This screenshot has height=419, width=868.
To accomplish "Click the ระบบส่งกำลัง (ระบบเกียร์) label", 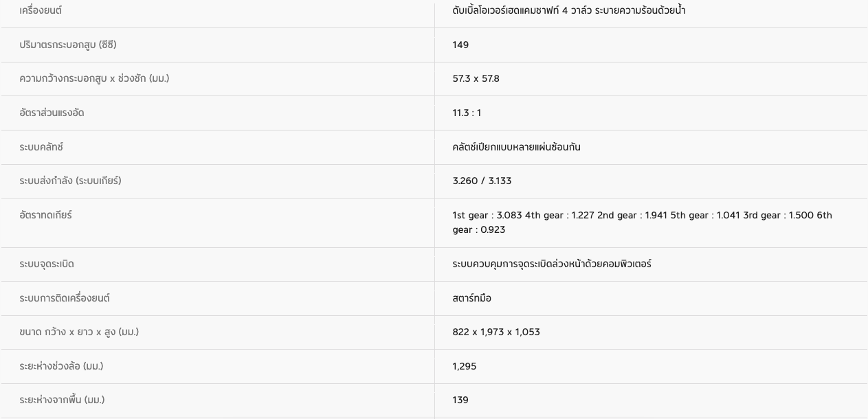I will click(x=70, y=181).
